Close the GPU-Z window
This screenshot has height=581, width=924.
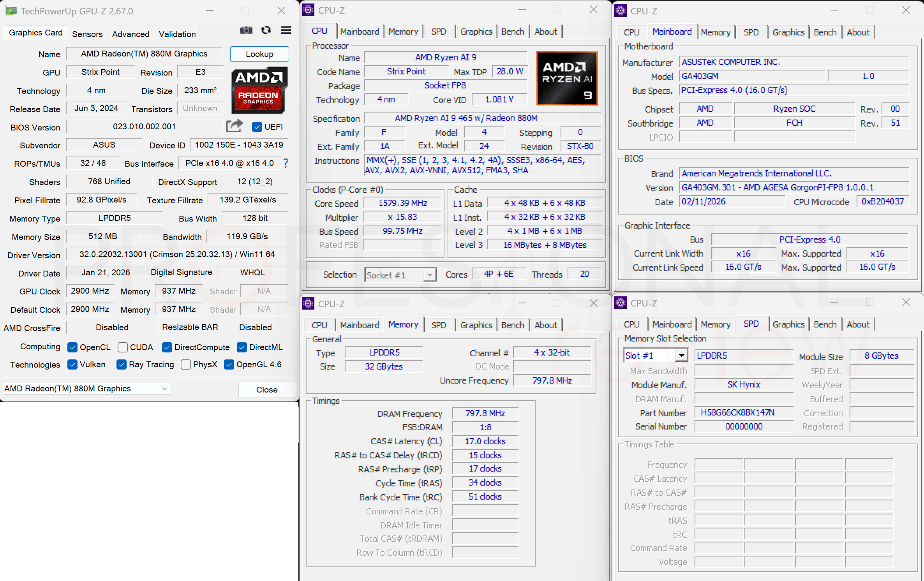281,11
